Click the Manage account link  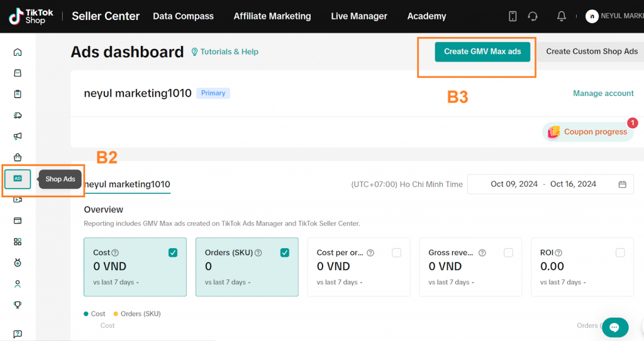click(x=603, y=94)
